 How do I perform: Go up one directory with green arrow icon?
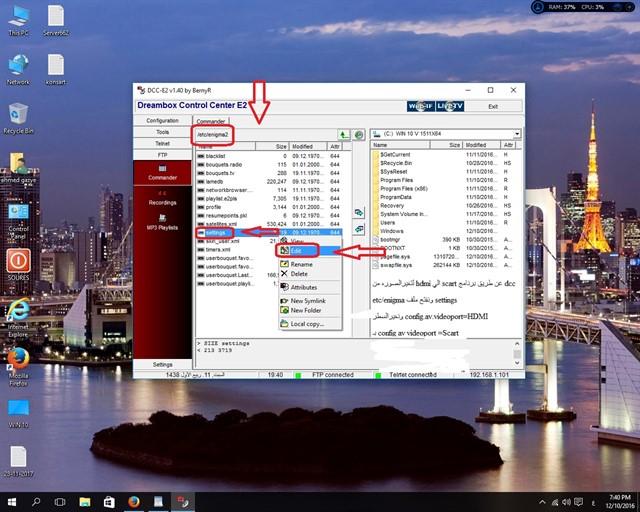point(344,135)
